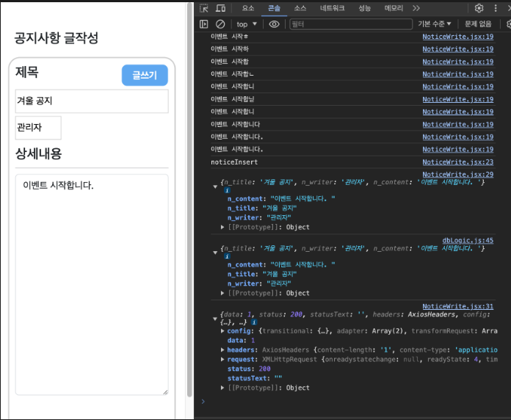Click the console prompt arrow
The width and height of the screenshot is (511, 420).
(x=203, y=402)
